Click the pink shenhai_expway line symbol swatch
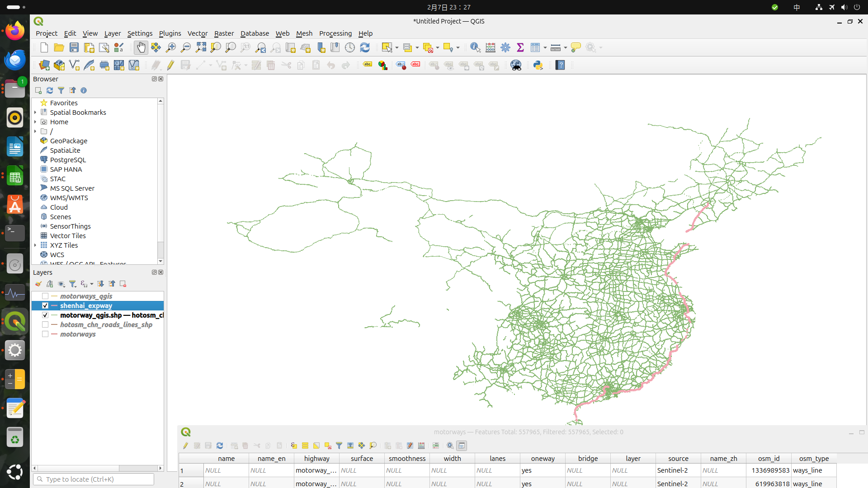The width and height of the screenshot is (868, 488). (54, 306)
